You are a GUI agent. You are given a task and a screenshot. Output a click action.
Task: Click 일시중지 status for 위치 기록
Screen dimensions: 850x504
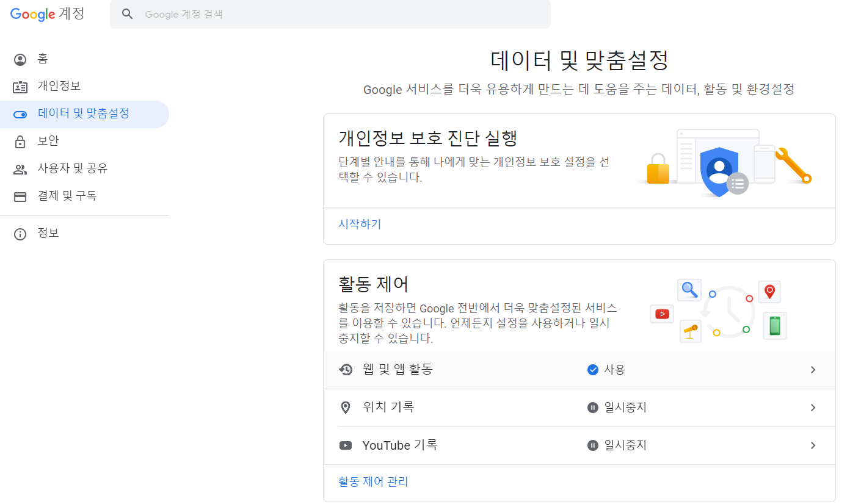coord(625,408)
